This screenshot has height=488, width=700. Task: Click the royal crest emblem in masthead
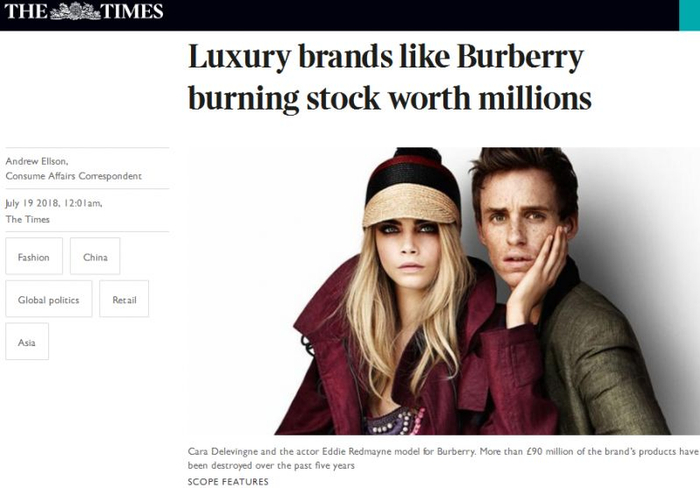tap(75, 11)
